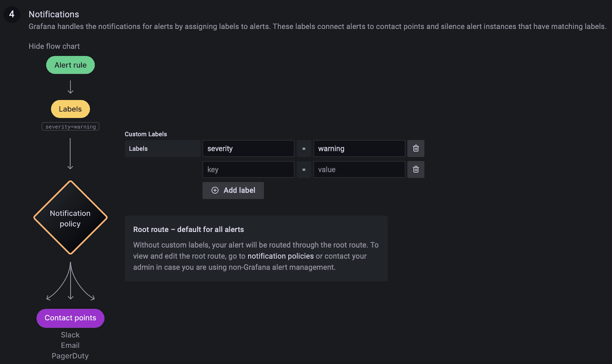Focus the empty key input field

[248, 169]
